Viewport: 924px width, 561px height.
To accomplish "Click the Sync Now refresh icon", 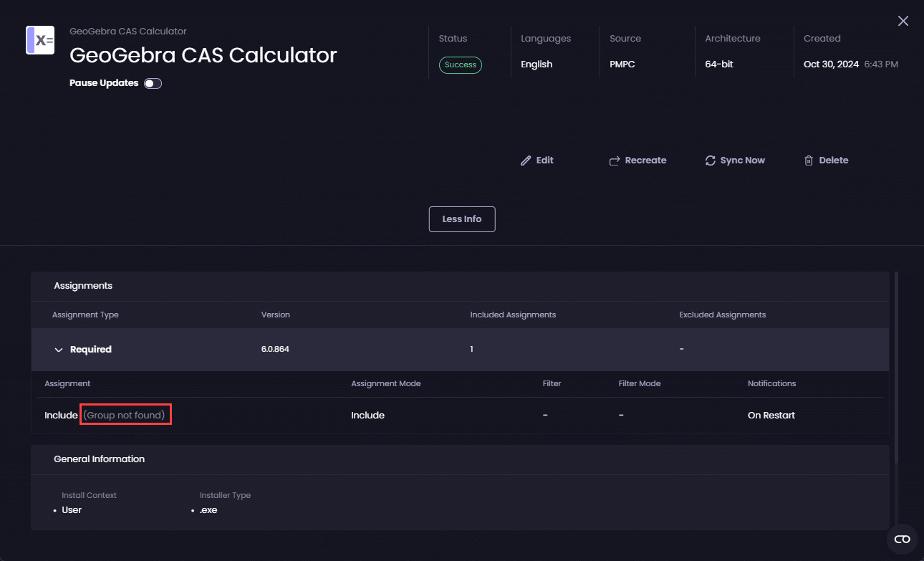I will (x=710, y=160).
